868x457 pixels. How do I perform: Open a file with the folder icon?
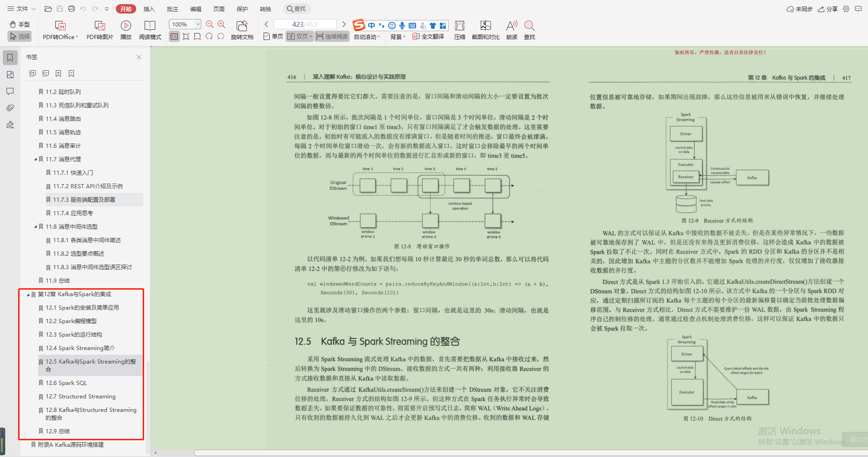[x=48, y=9]
